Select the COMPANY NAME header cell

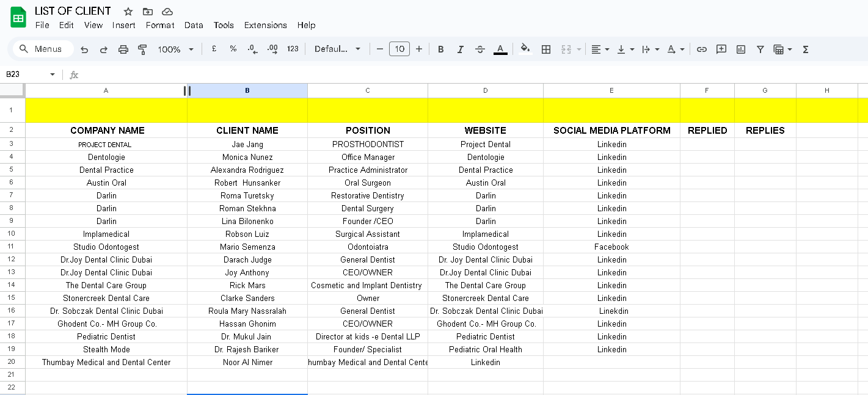(x=106, y=130)
